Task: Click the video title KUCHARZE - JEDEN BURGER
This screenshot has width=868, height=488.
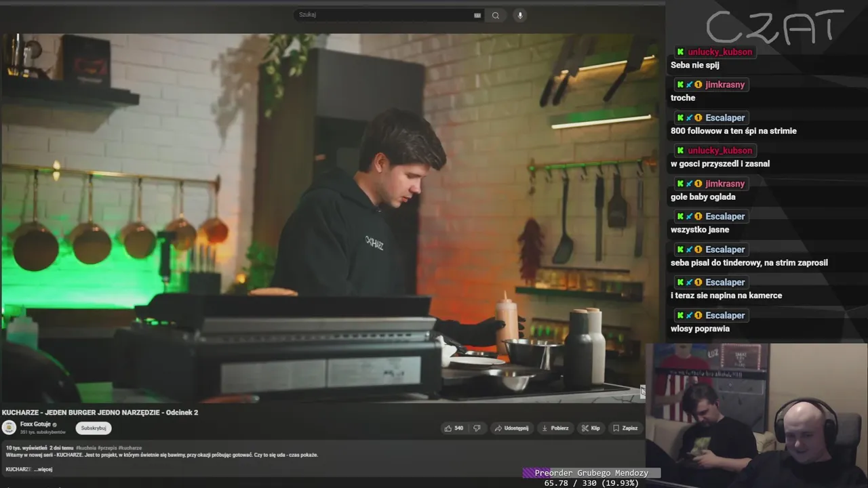Action: click(x=100, y=412)
